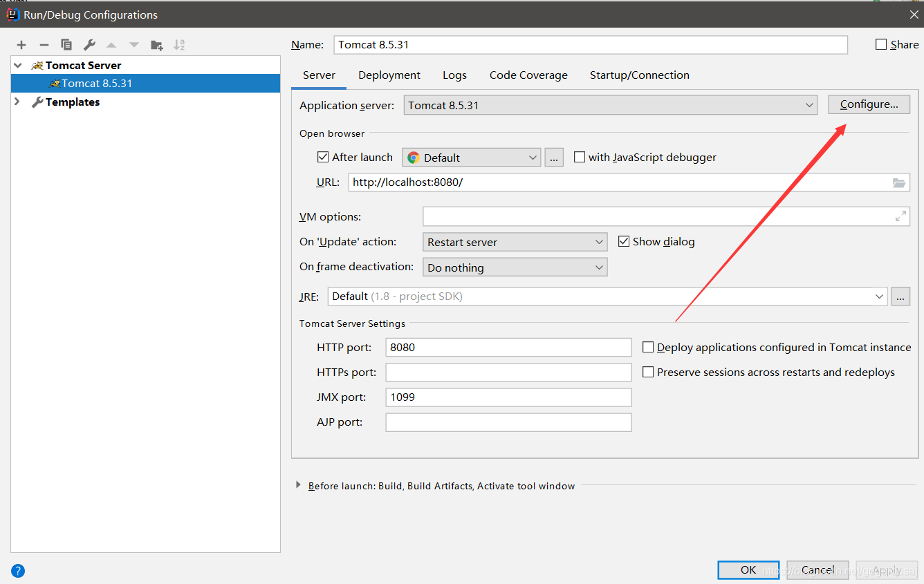Image resolution: width=924 pixels, height=584 pixels.
Task: Click the Cancel button
Action: pos(817,569)
